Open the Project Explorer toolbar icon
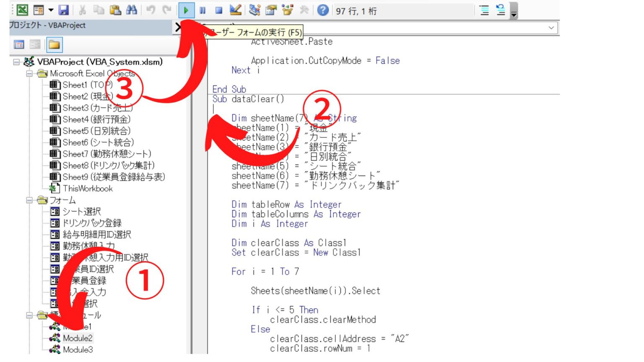This screenshot has height=362, width=644. (x=254, y=10)
